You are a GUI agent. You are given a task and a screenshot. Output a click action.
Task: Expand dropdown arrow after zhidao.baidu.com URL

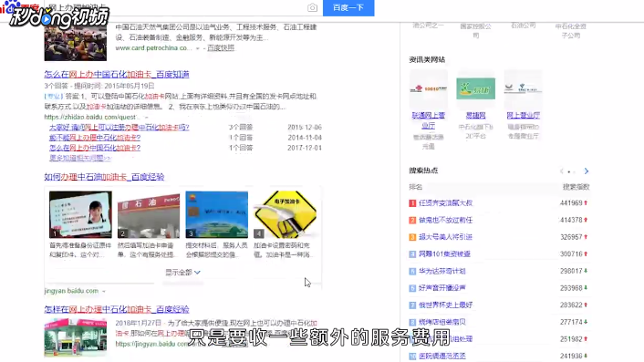146,118
